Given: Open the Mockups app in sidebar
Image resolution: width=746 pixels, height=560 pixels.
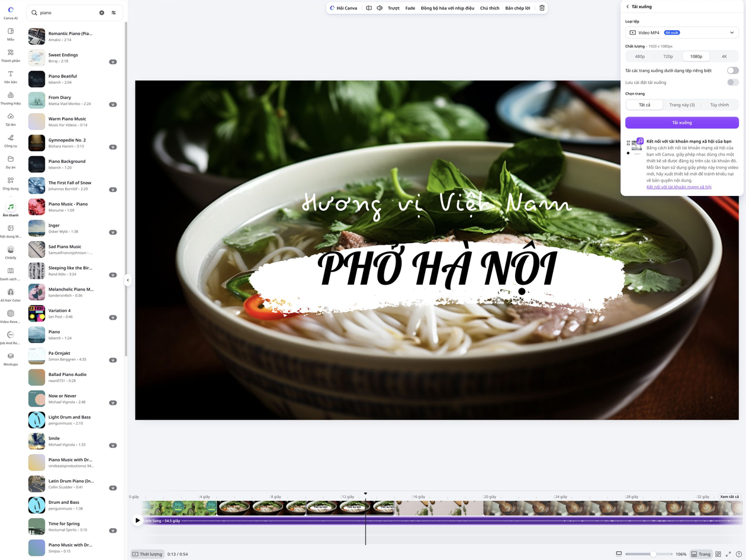Looking at the screenshot, I should click(11, 359).
